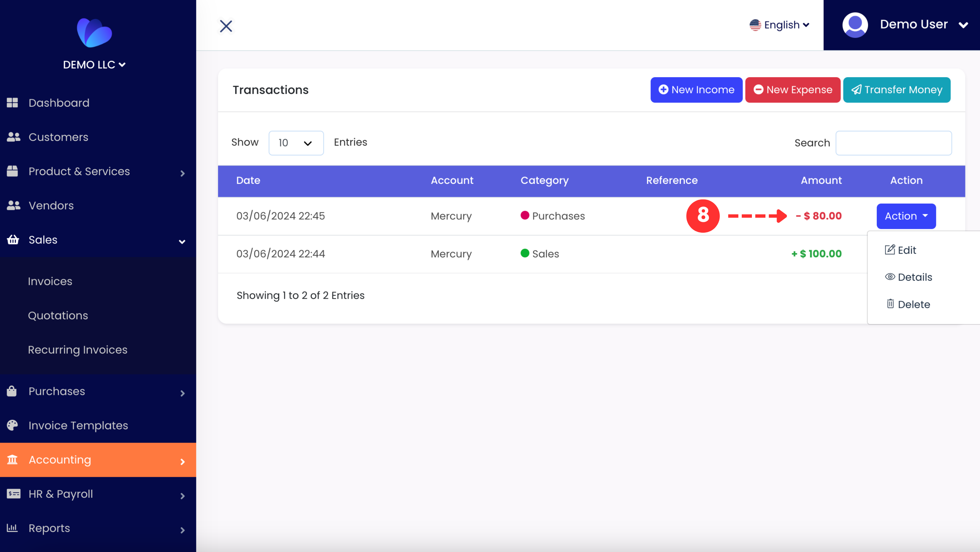Click the Transactions heading
Viewport: 980px width, 552px height.
[270, 90]
